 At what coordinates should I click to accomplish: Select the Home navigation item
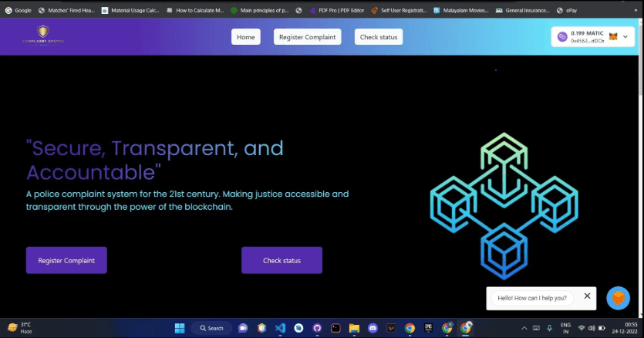coord(245,37)
